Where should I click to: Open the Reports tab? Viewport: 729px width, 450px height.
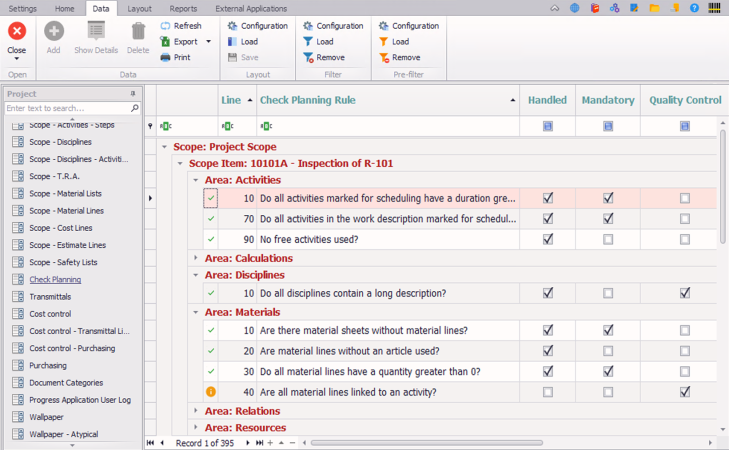(x=183, y=8)
